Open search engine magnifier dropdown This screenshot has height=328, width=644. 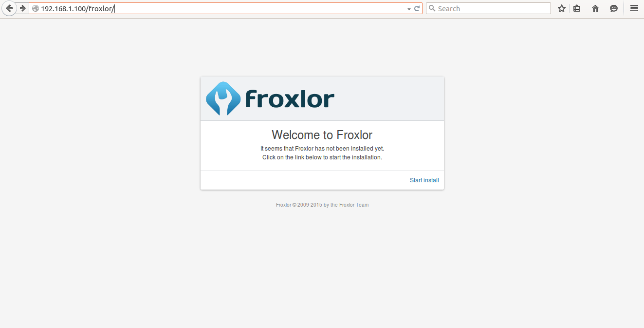[x=432, y=8]
